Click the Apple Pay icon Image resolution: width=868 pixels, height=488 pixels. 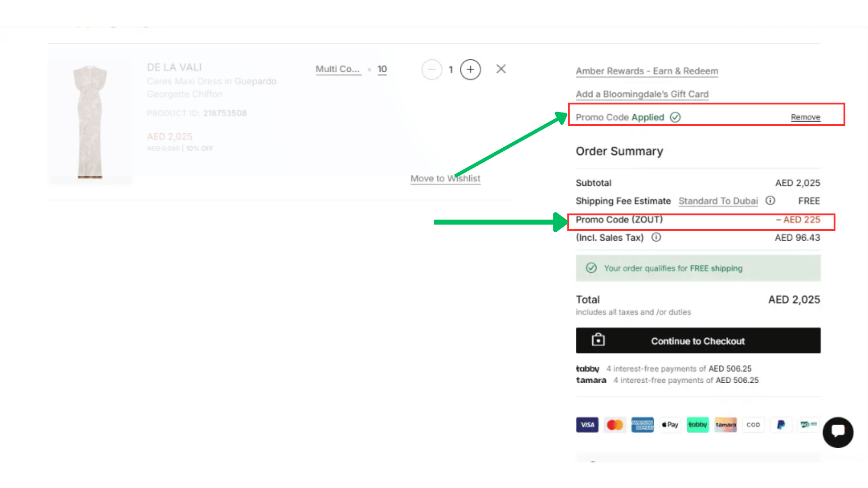point(670,425)
